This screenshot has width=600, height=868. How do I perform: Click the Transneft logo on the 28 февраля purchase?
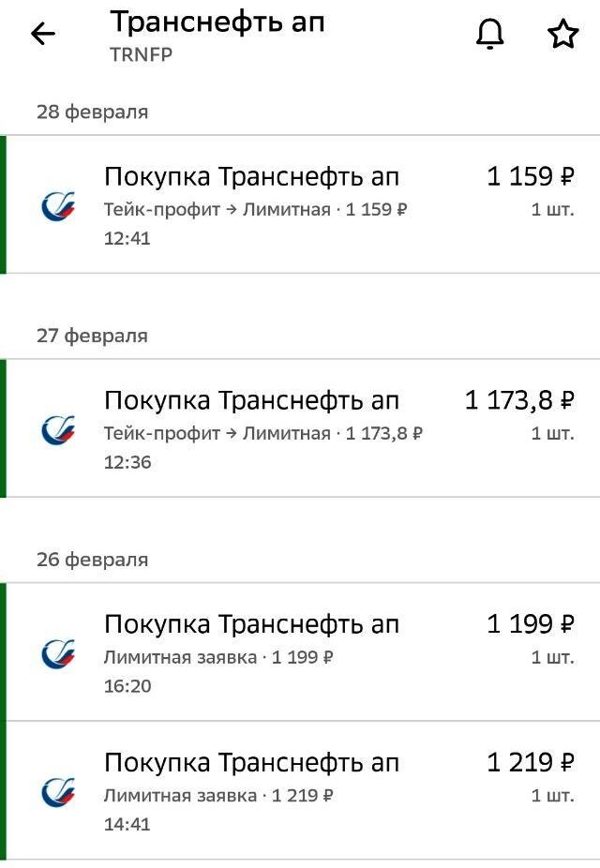tap(59, 204)
